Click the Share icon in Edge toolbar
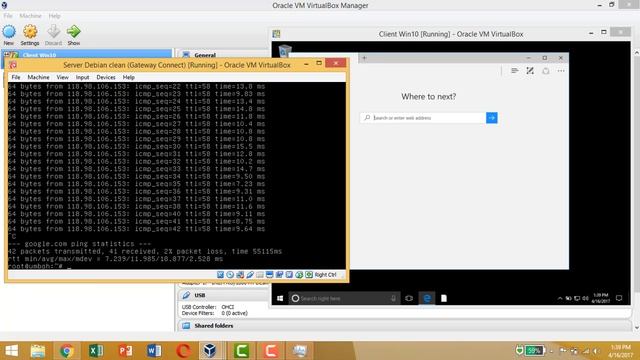 pyautogui.click(x=546, y=71)
